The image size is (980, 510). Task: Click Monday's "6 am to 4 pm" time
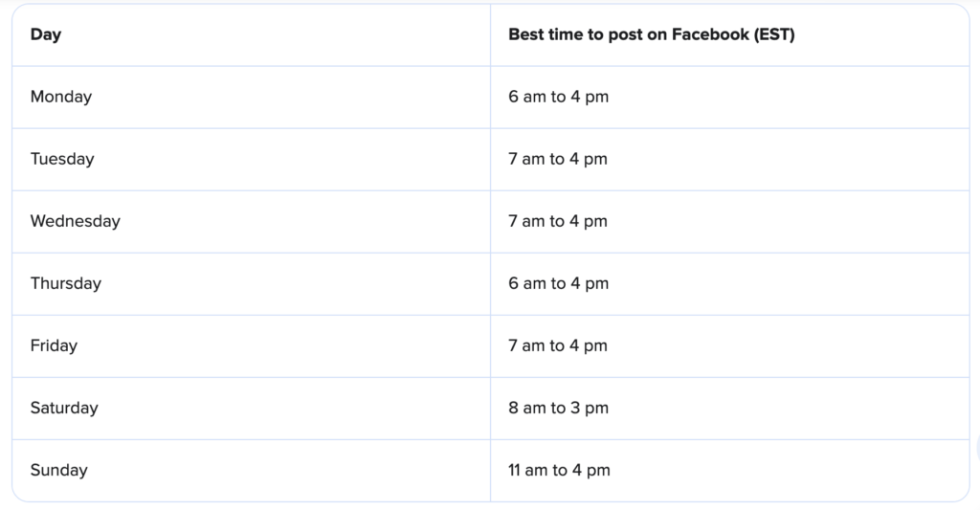558,97
